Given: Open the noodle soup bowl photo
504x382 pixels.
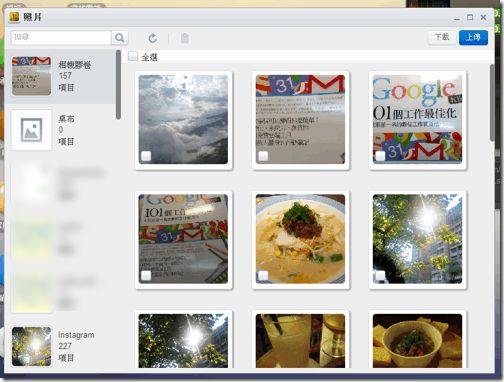Looking at the screenshot, I should coord(300,239).
